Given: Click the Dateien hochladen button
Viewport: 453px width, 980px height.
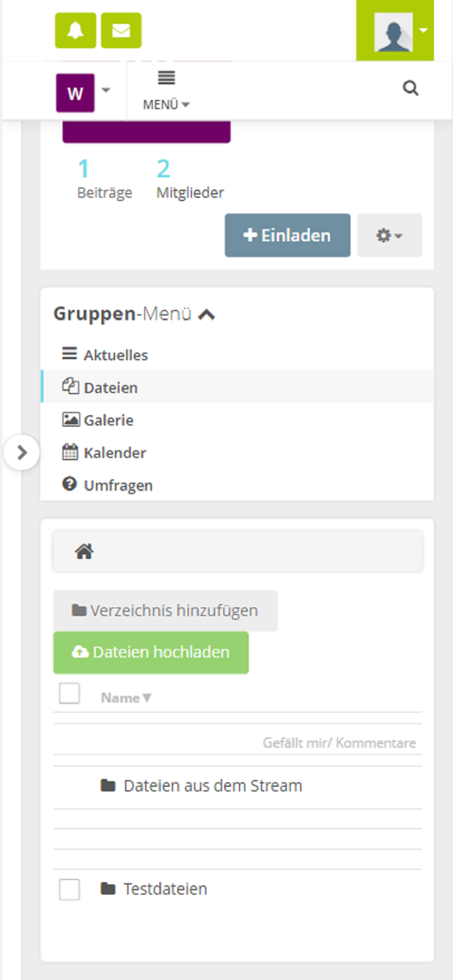Looking at the screenshot, I should 150,651.
